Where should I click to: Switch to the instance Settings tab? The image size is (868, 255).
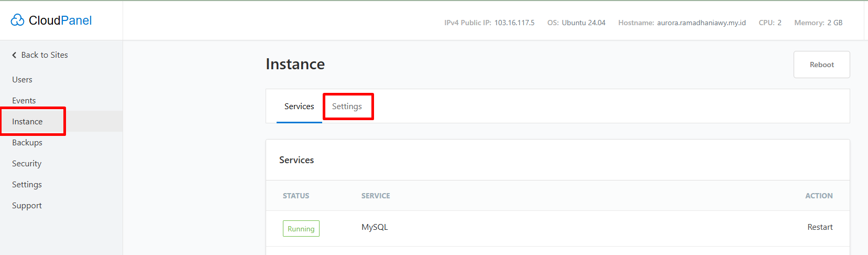(x=347, y=107)
